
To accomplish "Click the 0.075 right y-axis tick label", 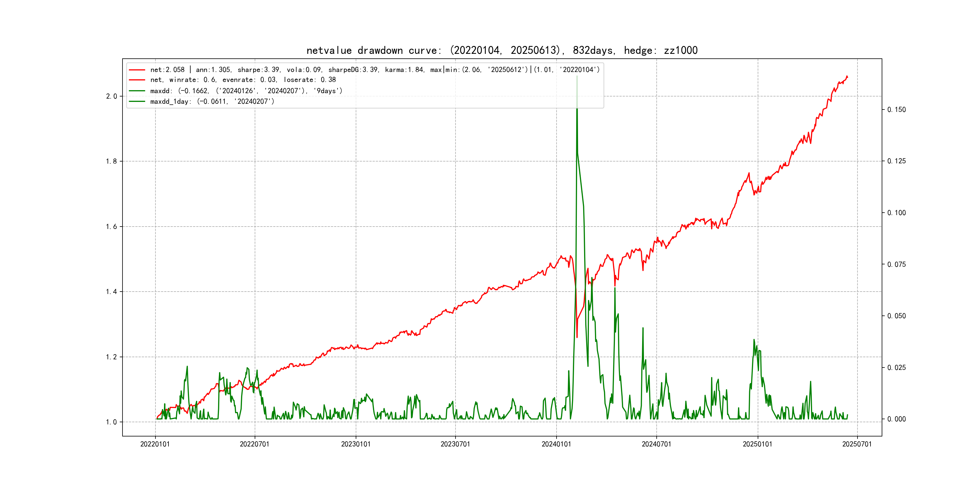I will (x=896, y=264).
